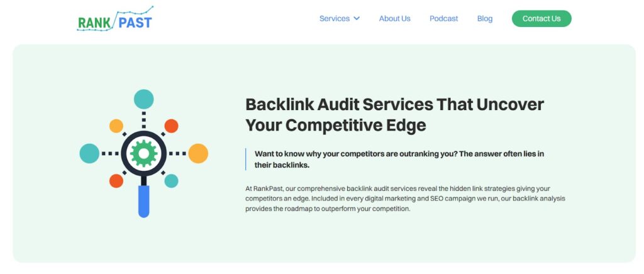Image resolution: width=644 pixels, height=274 pixels.
Task: Go to the About Us page
Action: 394,18
